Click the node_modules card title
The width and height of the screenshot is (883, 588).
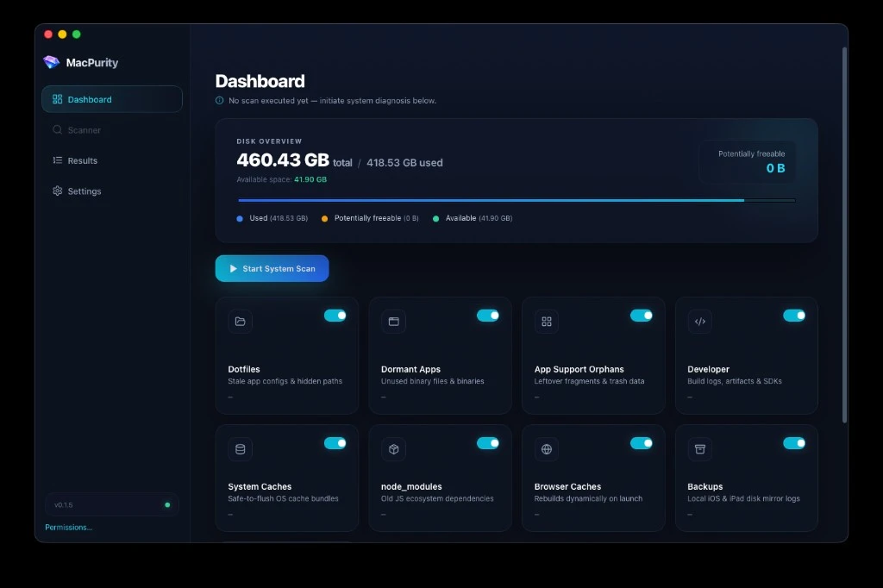tap(411, 486)
